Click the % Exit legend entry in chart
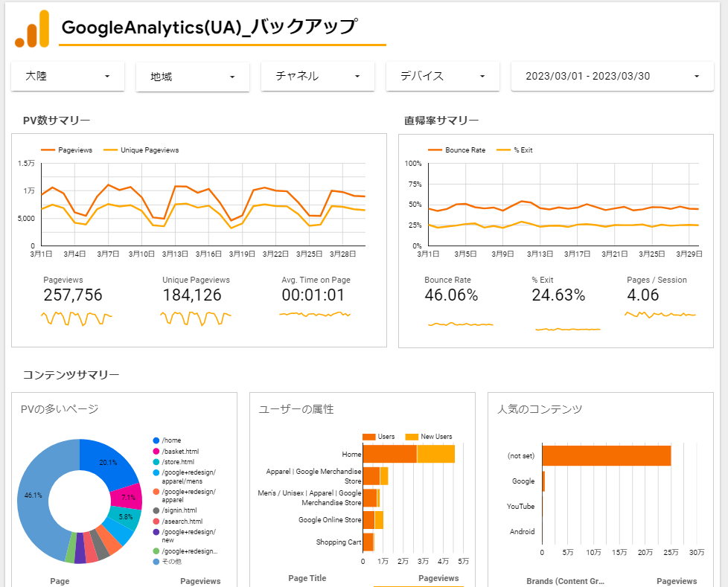The width and height of the screenshot is (728, 587). 514,150
